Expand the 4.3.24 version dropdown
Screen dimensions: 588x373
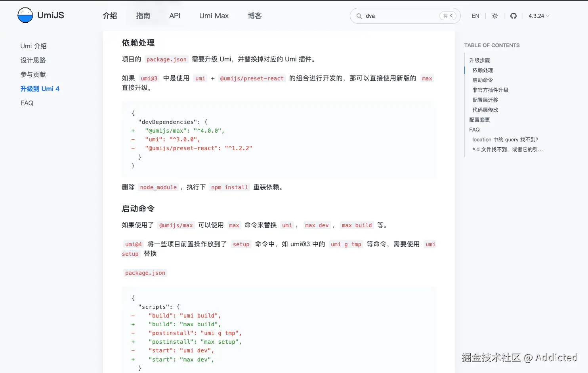point(539,16)
